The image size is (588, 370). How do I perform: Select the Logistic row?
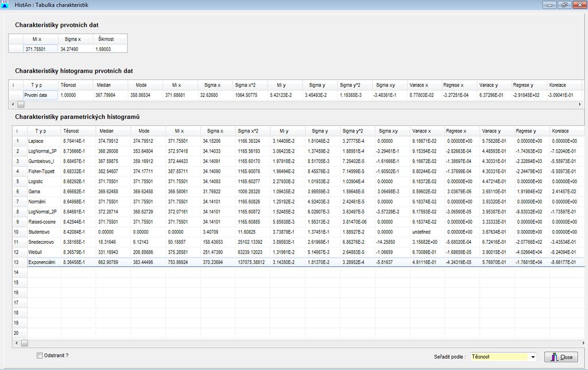click(299, 182)
